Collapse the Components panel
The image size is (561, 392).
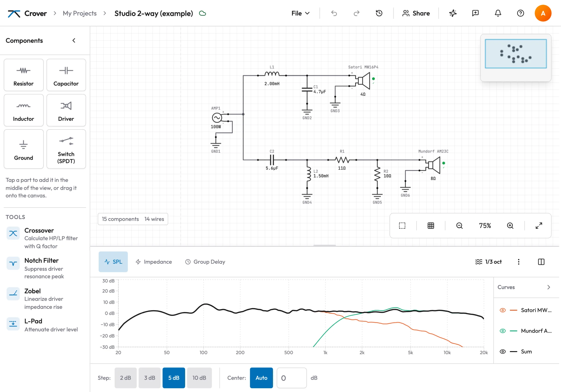(74, 41)
